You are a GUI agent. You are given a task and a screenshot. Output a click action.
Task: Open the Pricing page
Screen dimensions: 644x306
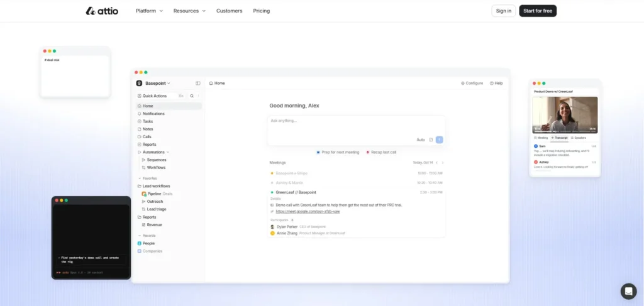[x=261, y=11]
